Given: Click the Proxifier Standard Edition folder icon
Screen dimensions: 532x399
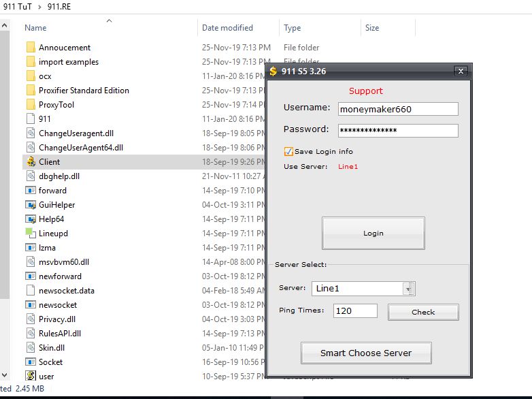Looking at the screenshot, I should pyautogui.click(x=31, y=91).
